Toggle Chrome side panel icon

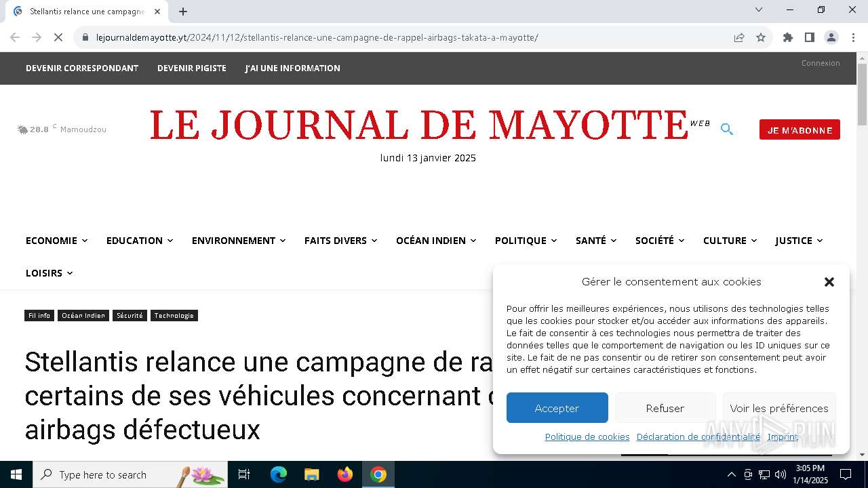point(810,37)
